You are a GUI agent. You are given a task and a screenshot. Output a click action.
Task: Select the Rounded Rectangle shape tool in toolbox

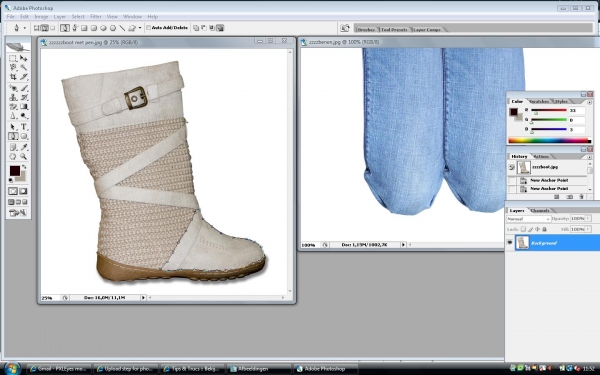(x=24, y=136)
